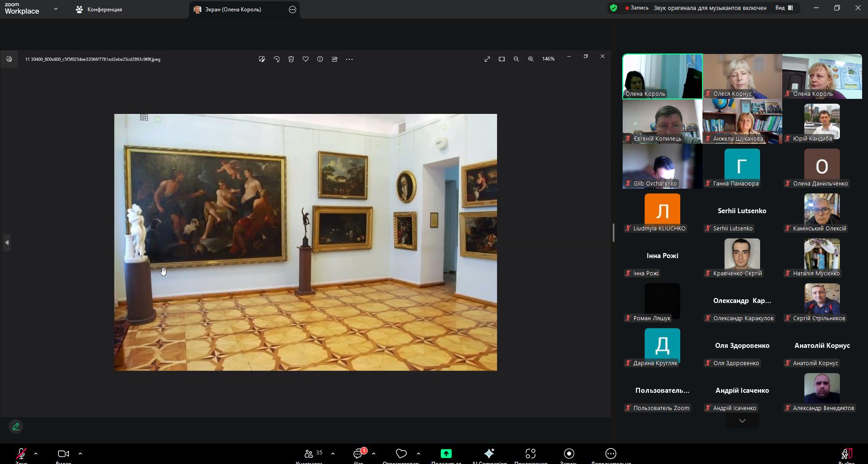
Task: Expand the video options arrow
Action: click(x=80, y=454)
